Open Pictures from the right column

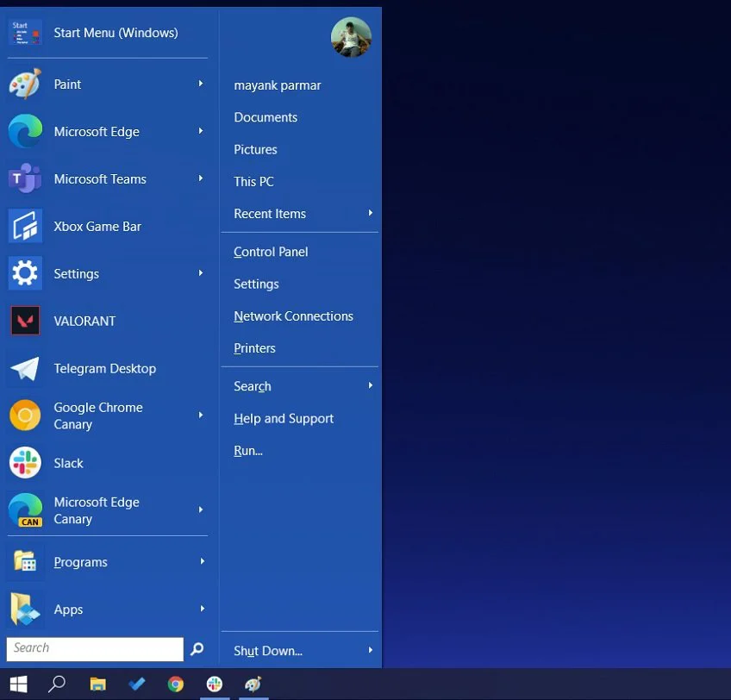(x=255, y=150)
